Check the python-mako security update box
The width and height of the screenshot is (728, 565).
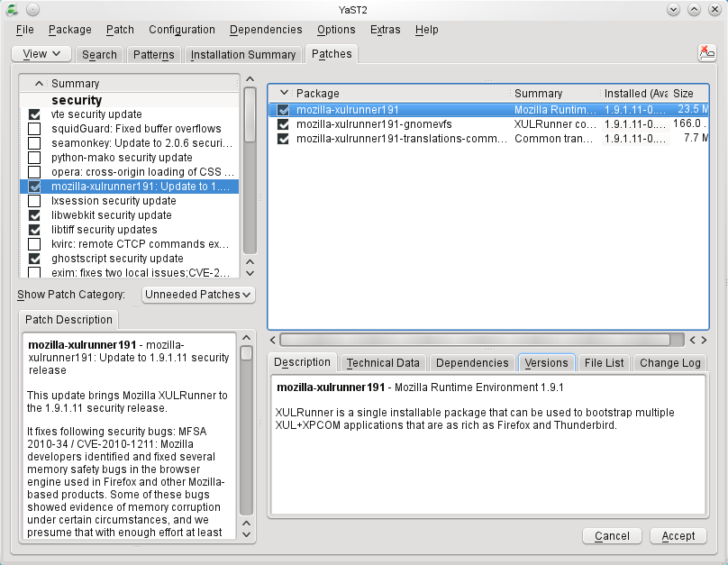pyautogui.click(x=34, y=158)
